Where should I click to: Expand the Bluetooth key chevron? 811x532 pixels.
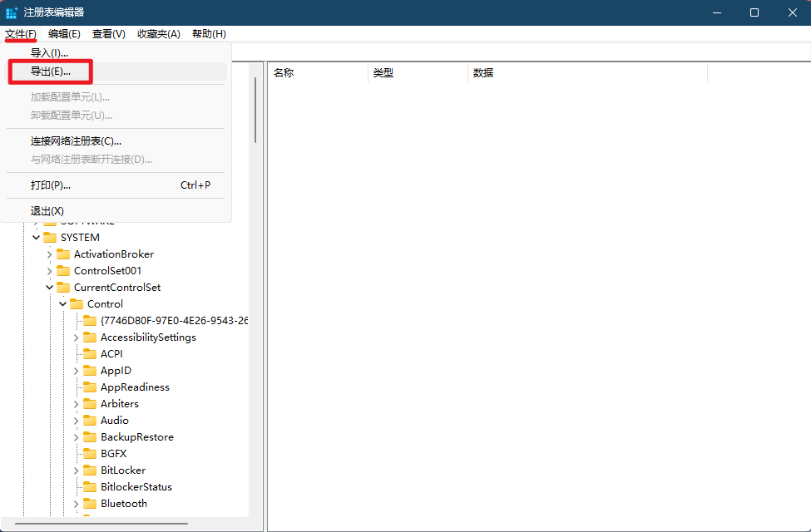[77, 504]
